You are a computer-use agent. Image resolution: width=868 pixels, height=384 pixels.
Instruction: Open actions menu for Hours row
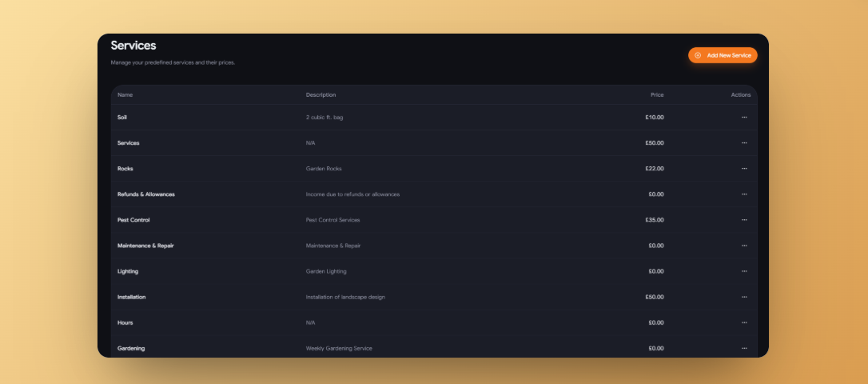pyautogui.click(x=744, y=322)
